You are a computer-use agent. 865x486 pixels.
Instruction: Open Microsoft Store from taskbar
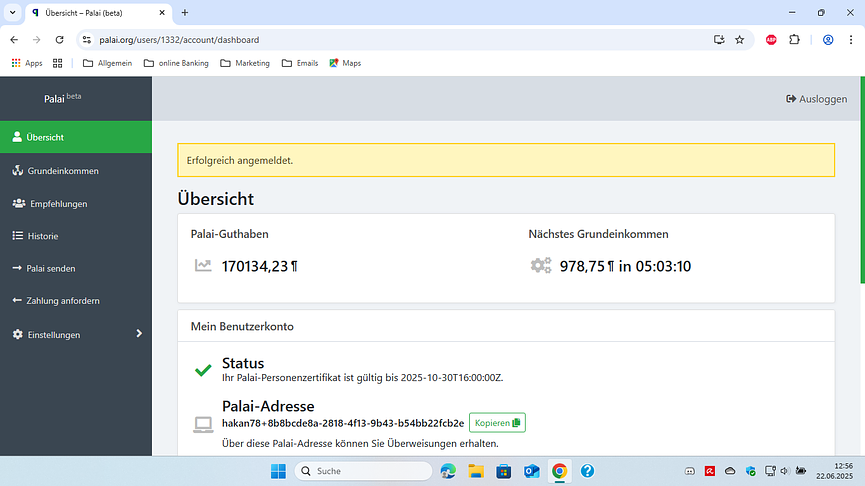coord(504,471)
